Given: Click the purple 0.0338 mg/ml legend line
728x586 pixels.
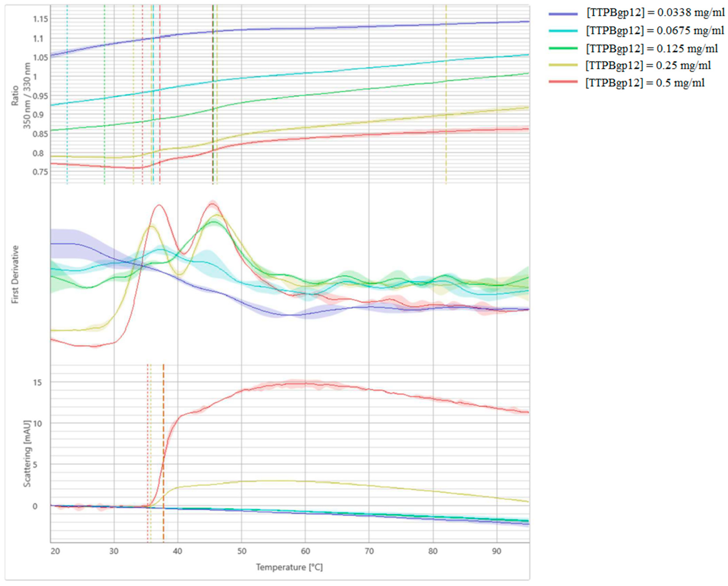Looking at the screenshot, I should click(563, 14).
